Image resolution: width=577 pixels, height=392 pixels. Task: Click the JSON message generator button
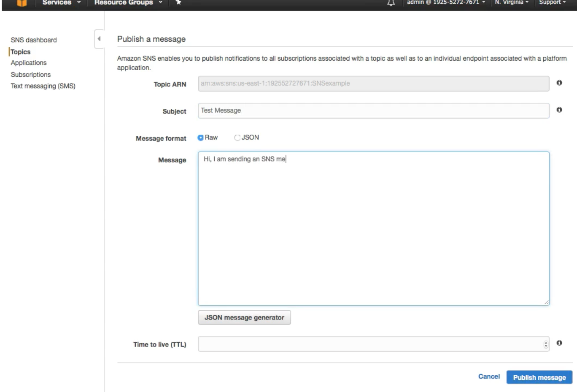pos(244,317)
